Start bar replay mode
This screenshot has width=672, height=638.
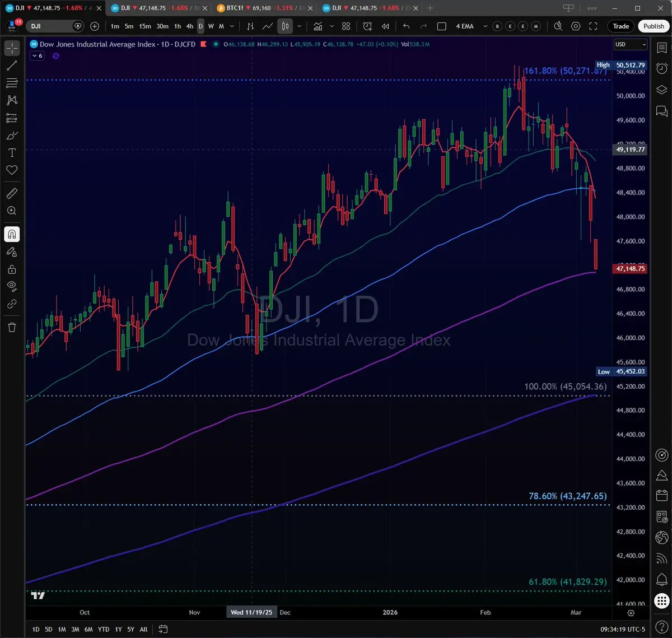click(x=385, y=26)
